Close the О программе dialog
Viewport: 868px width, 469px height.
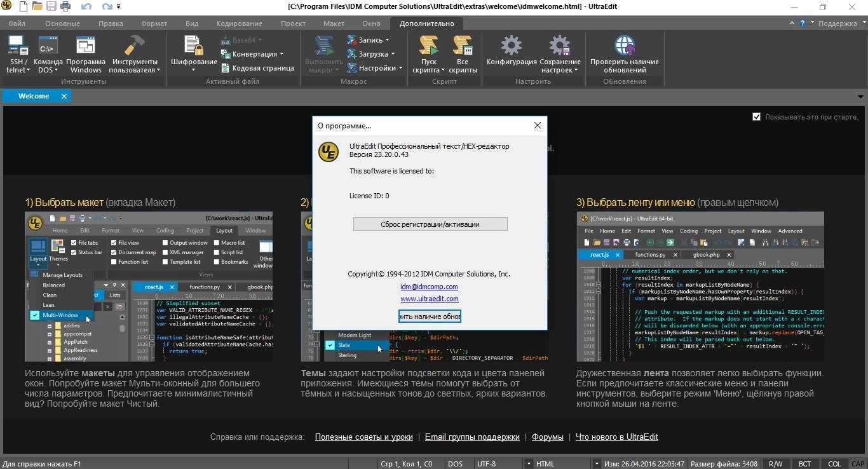pyautogui.click(x=538, y=125)
